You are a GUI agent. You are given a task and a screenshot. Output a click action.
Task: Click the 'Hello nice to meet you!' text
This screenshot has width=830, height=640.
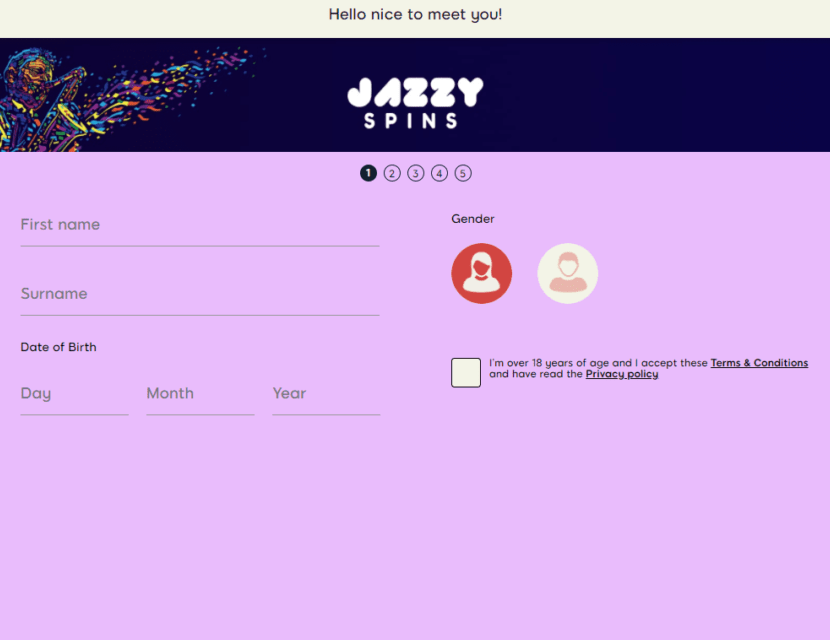(416, 14)
